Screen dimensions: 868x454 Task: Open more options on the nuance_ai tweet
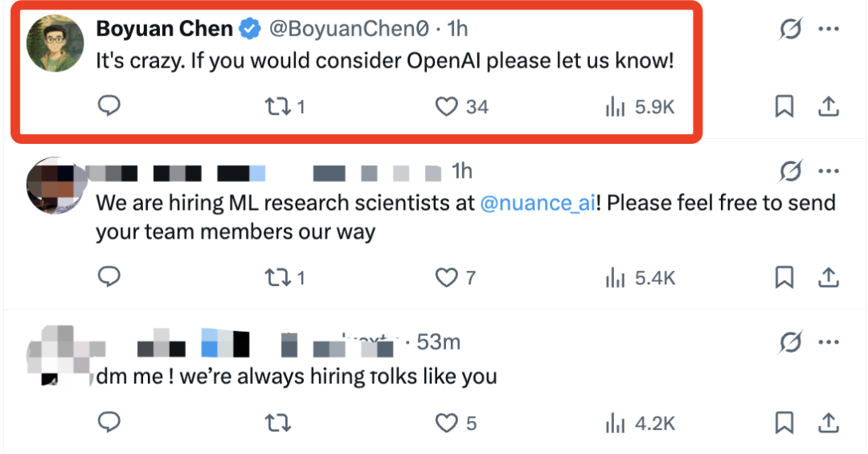tap(829, 171)
